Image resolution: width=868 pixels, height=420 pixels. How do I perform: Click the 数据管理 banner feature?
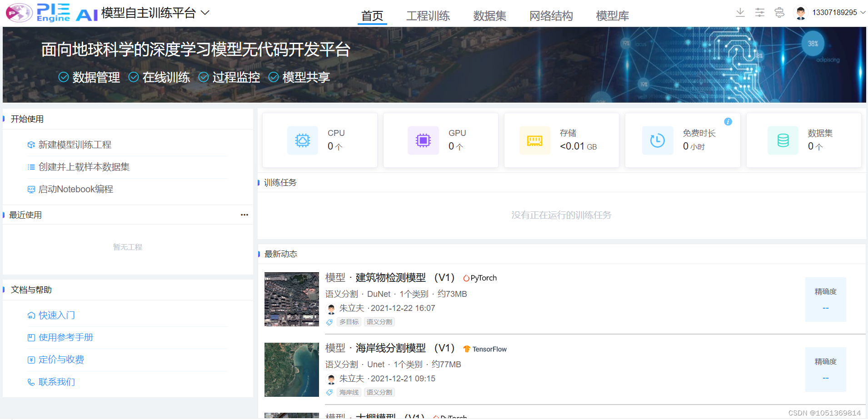[90, 77]
